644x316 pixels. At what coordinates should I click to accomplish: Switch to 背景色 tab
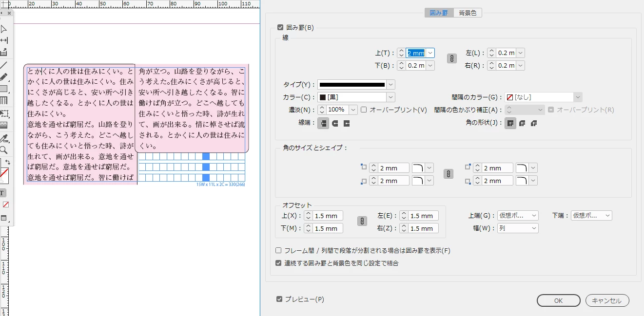click(x=468, y=13)
